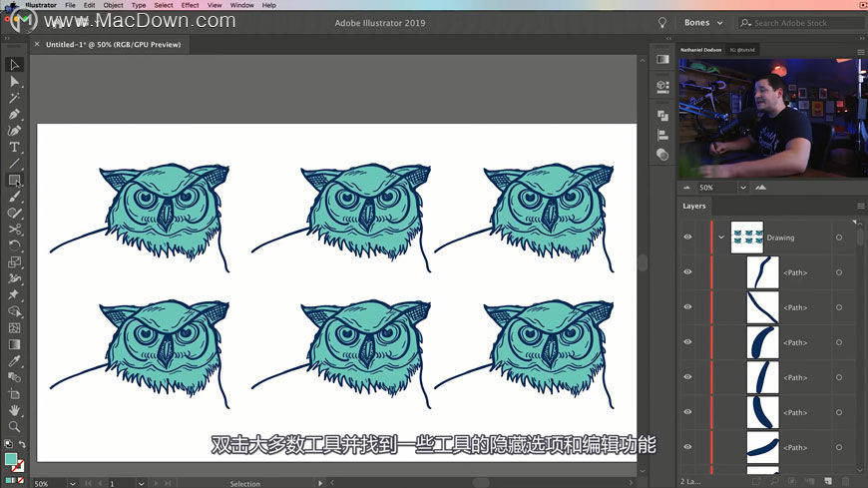Choose the Magic Wand tool
Screen dimensions: 868x488
(x=14, y=98)
